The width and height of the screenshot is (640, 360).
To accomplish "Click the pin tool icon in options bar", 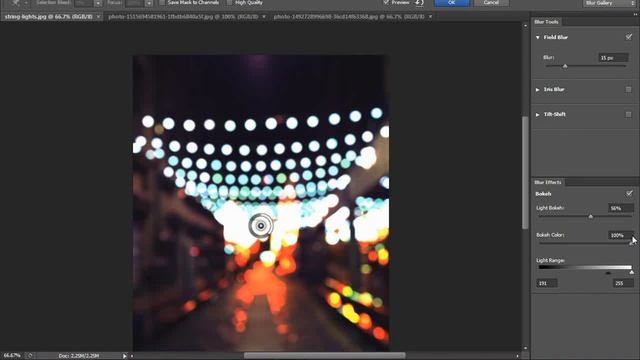I will tap(16, 2).
